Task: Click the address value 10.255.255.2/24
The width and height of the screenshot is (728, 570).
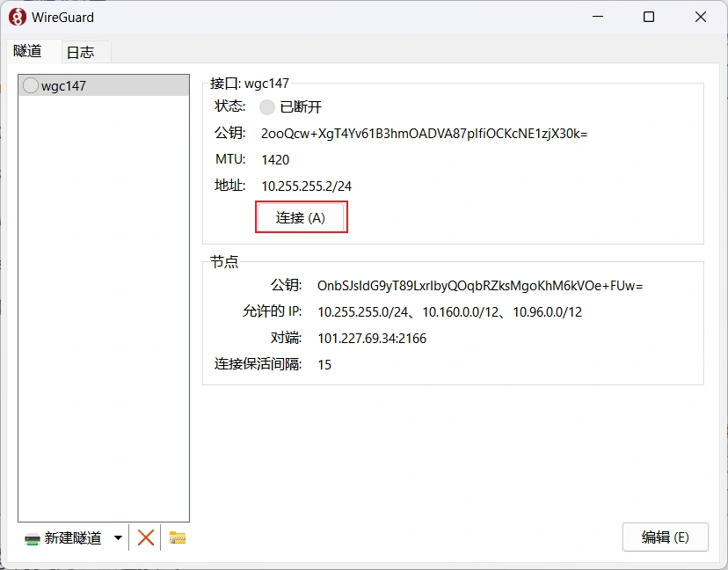Action: coord(307,186)
